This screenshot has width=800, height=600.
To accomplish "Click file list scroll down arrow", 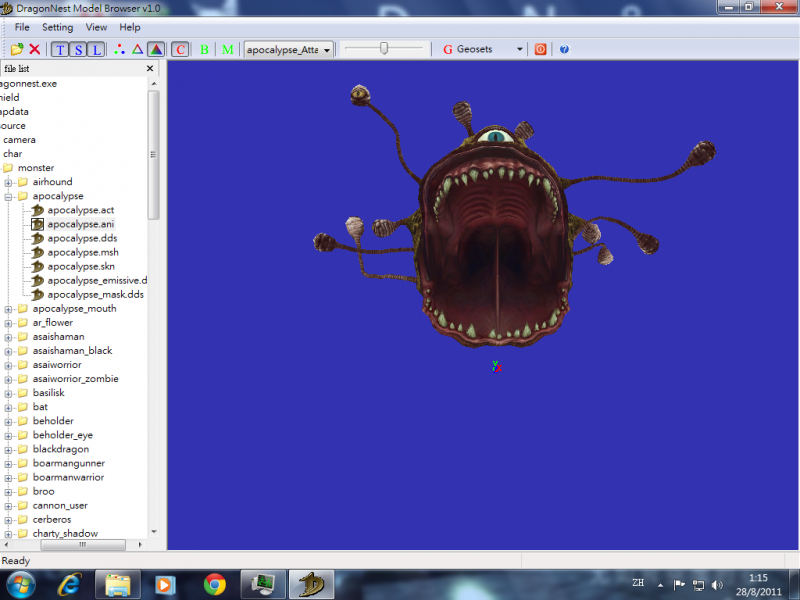I will pos(154,532).
